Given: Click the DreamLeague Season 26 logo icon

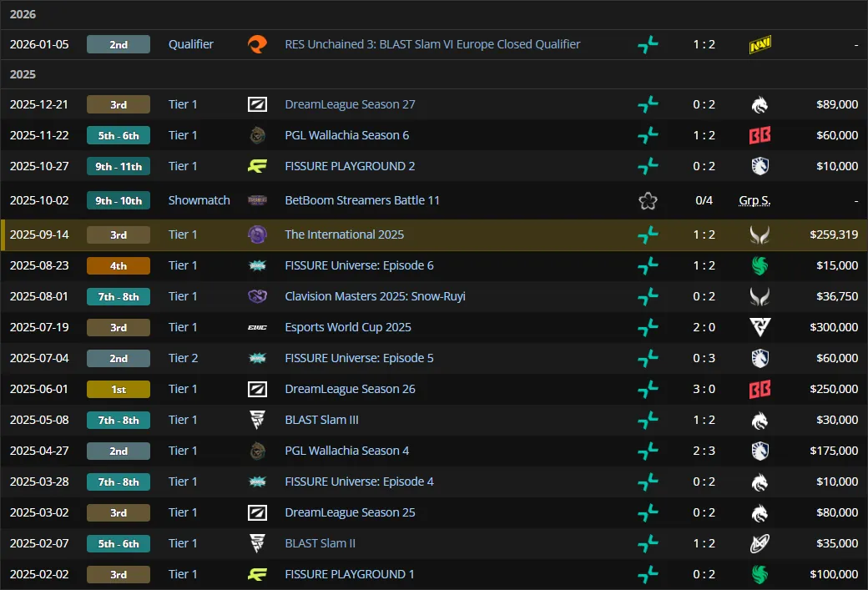Looking at the screenshot, I should pos(257,389).
